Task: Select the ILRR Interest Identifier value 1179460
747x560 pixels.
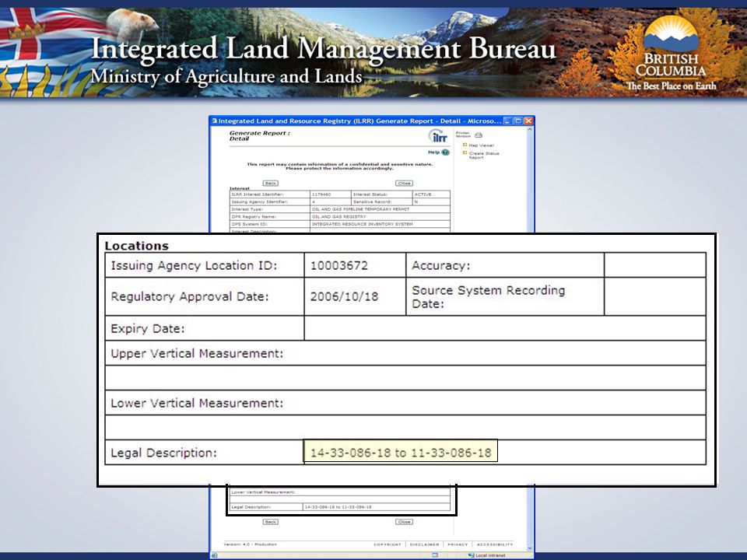Action: point(321,194)
